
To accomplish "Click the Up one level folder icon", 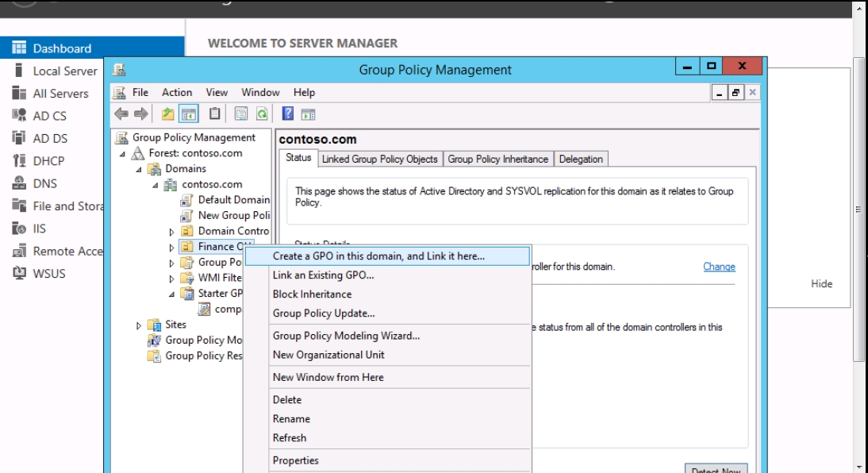I will (x=167, y=114).
